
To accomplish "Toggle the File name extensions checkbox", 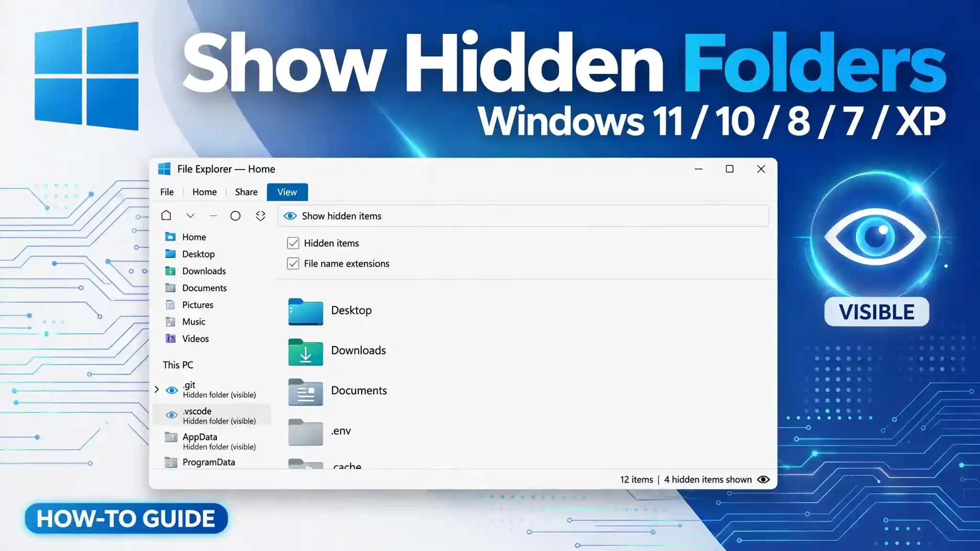I will pos(293,264).
